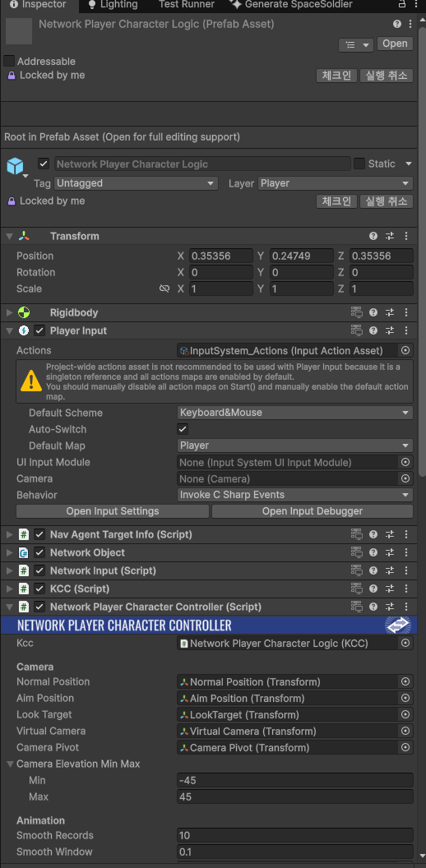This screenshot has height=868, width=426.
Task: Open Nav Agent Target Info context menu
Action: (x=406, y=535)
